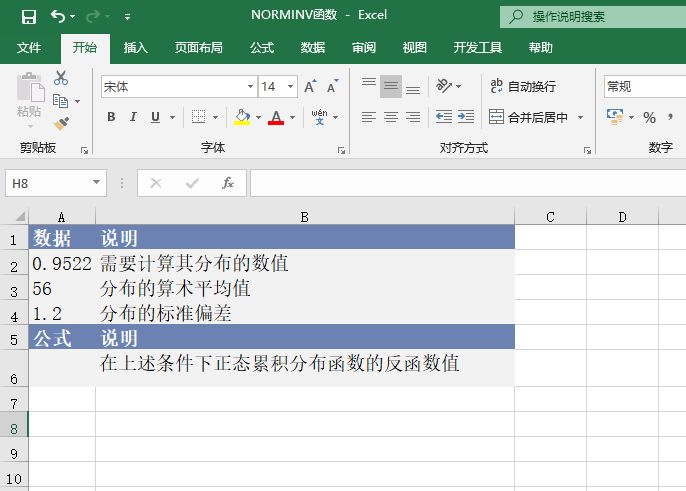This screenshot has height=491, width=686.
Task: Toggle Italic formatting
Action: 134,117
